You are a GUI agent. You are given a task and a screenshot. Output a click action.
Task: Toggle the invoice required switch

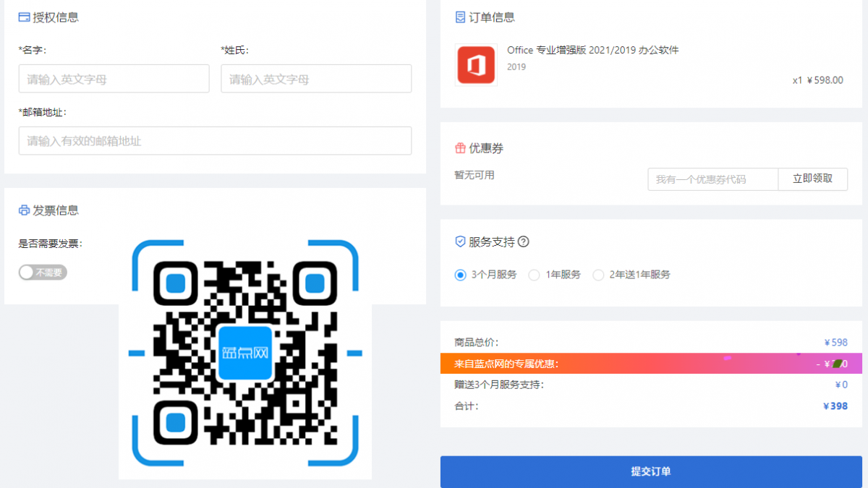(43, 273)
